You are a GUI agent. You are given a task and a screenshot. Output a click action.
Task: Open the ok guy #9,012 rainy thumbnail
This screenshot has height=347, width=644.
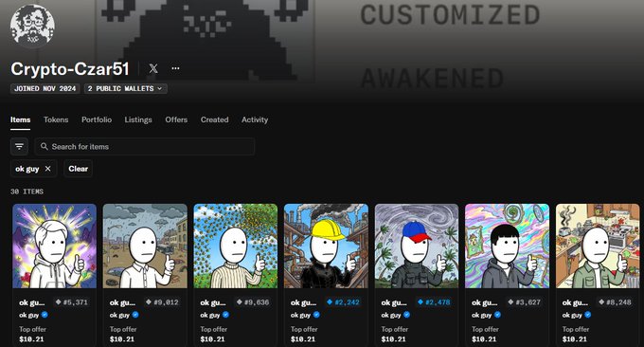pos(145,246)
